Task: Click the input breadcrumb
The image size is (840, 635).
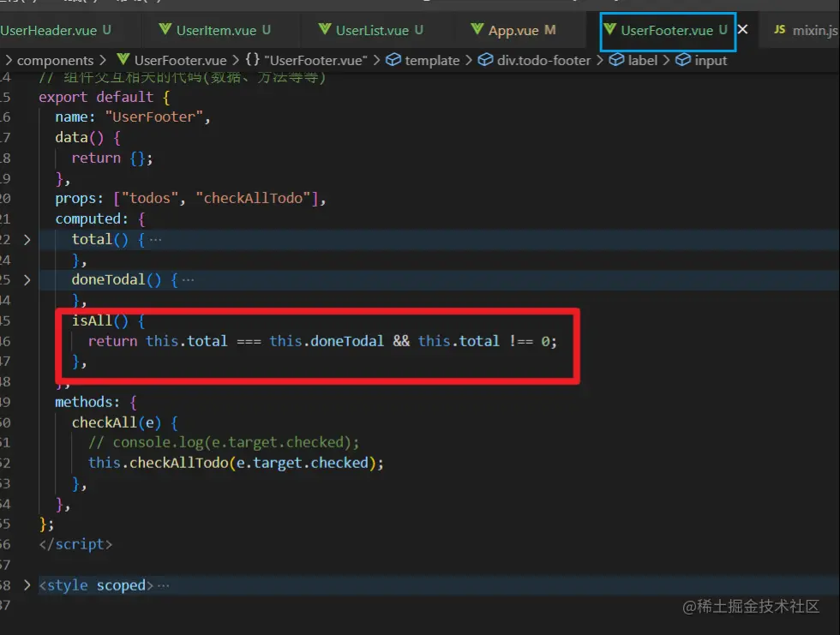Action: [x=711, y=61]
